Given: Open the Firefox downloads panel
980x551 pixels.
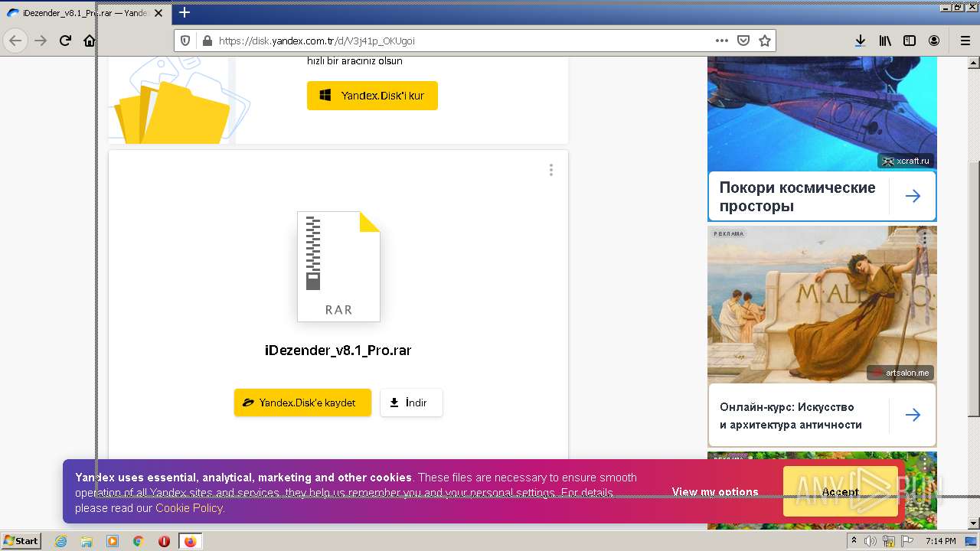Looking at the screenshot, I should coord(861,41).
